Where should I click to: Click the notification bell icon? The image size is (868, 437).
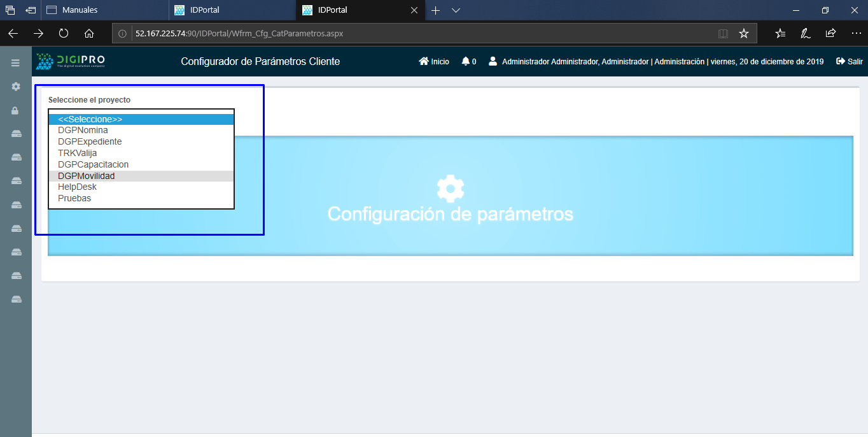tap(466, 62)
